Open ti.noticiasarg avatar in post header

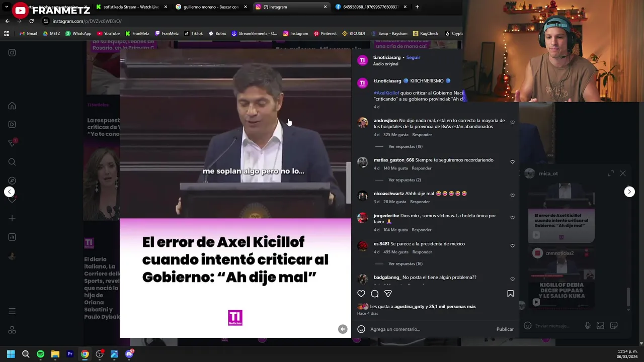click(362, 60)
